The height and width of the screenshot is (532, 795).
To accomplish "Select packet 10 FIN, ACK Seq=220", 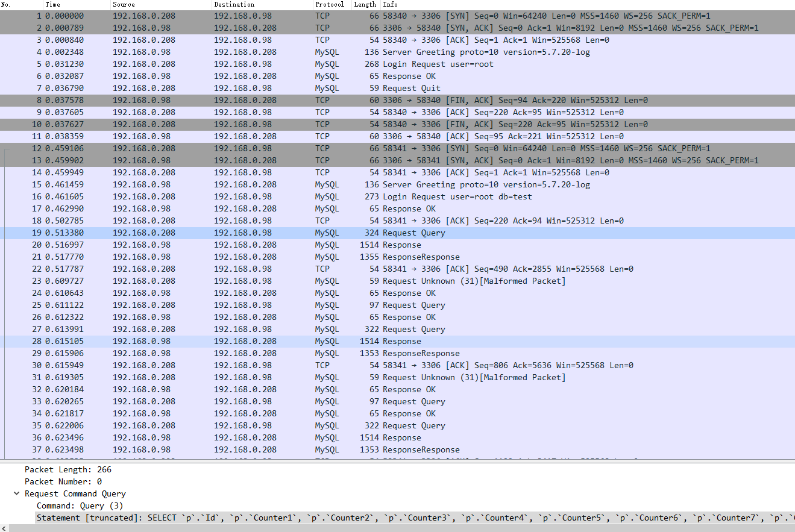I will [397, 124].
